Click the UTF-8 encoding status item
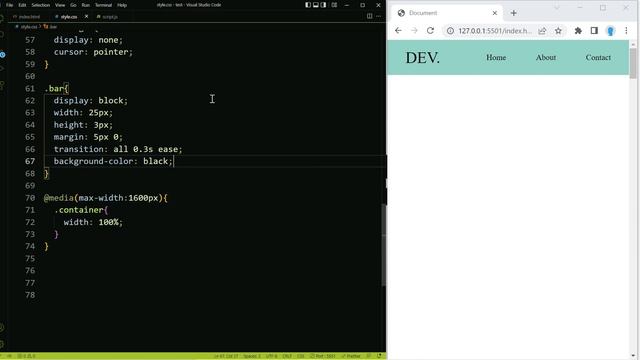 click(x=271, y=356)
